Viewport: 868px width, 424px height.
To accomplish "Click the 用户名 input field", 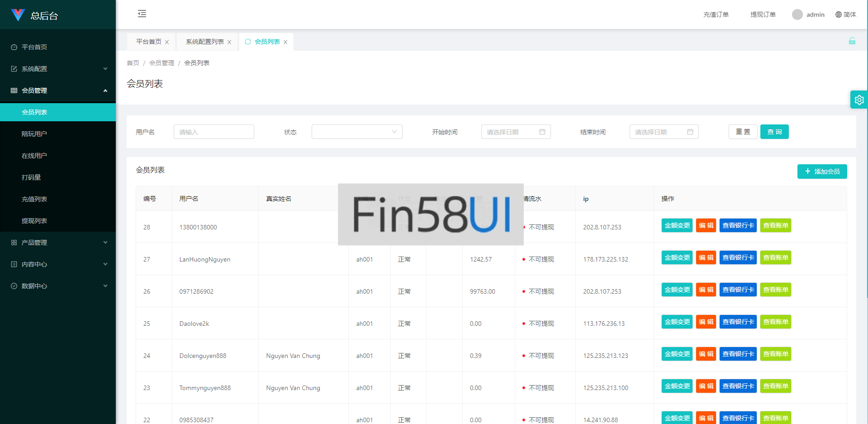I will (213, 132).
